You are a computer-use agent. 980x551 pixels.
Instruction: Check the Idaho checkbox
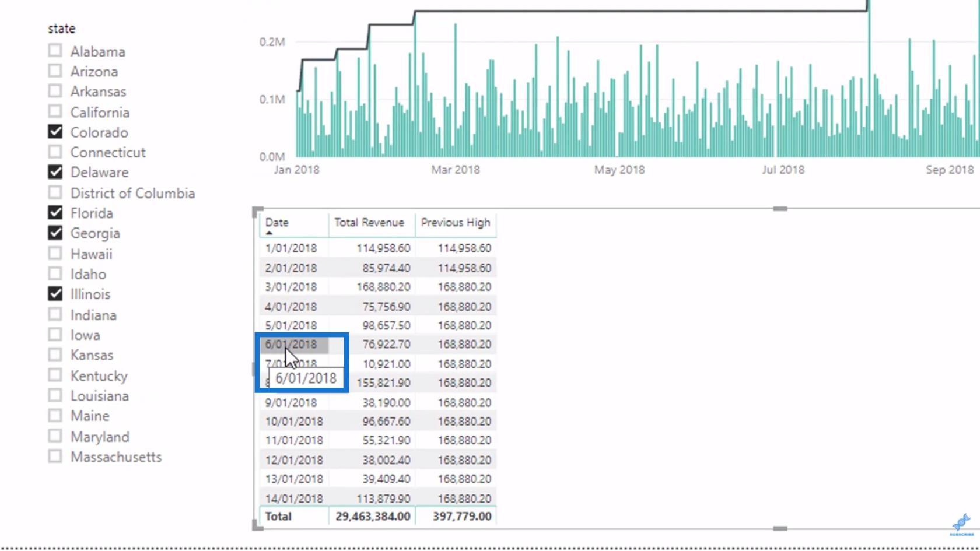tap(55, 273)
